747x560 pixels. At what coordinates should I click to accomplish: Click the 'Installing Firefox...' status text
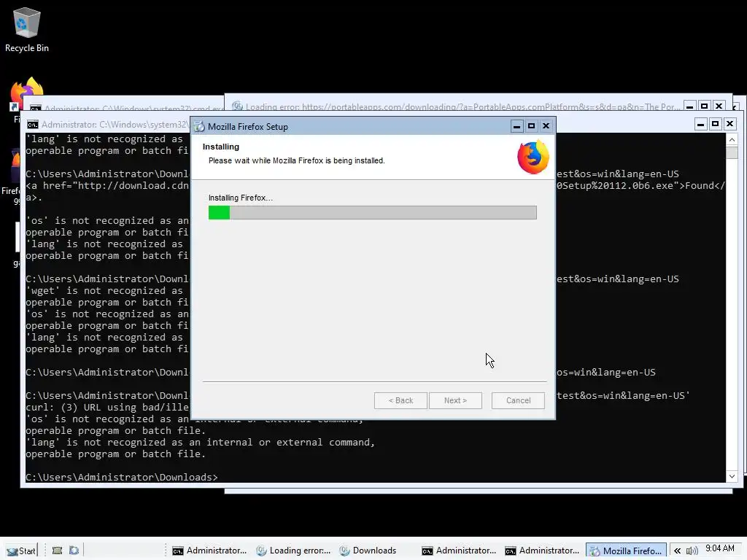click(241, 198)
